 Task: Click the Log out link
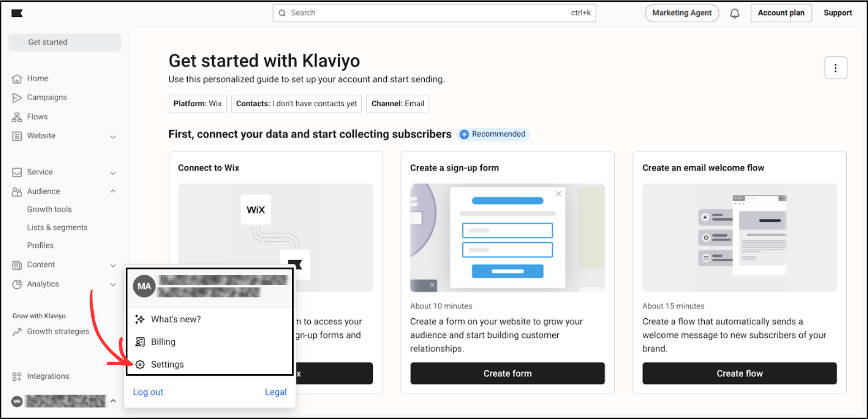click(148, 392)
